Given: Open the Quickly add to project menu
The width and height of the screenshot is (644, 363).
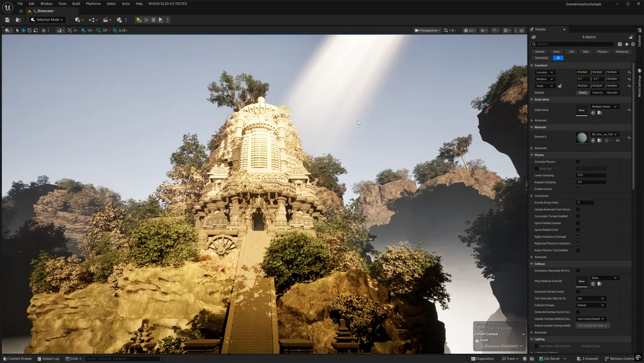Looking at the screenshot, I should (x=79, y=20).
